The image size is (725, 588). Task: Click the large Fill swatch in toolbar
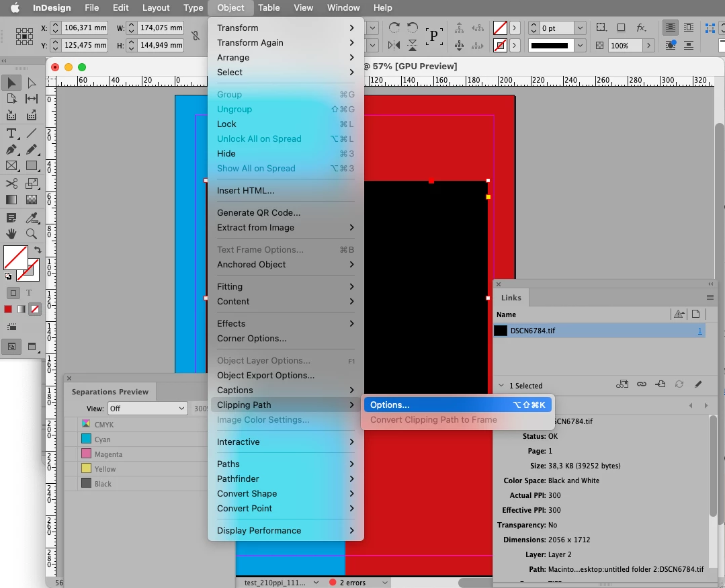15,257
